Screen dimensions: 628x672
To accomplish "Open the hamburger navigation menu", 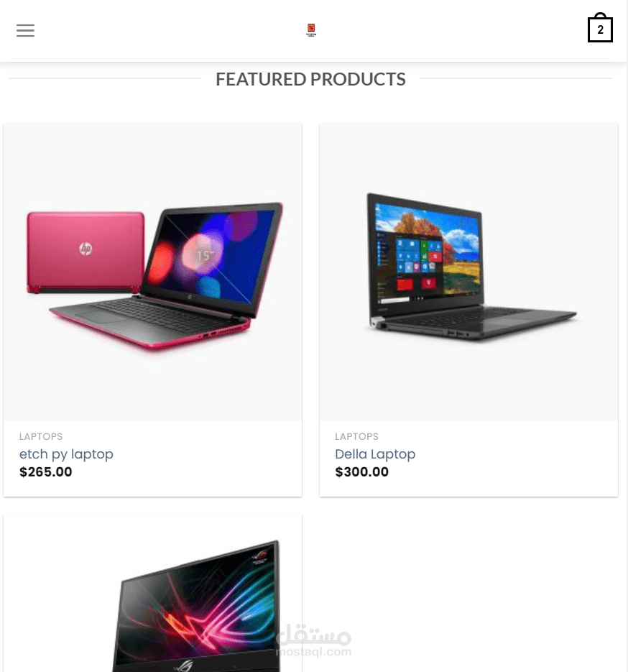I will [25, 30].
